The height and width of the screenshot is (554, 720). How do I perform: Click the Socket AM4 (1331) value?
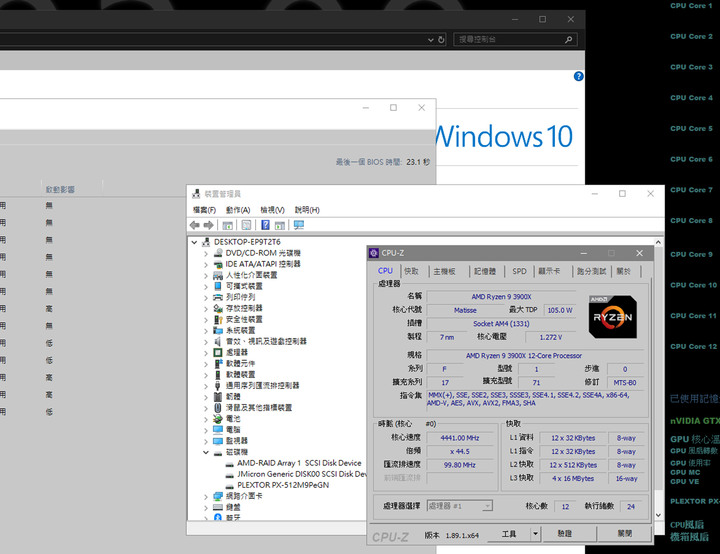point(501,324)
